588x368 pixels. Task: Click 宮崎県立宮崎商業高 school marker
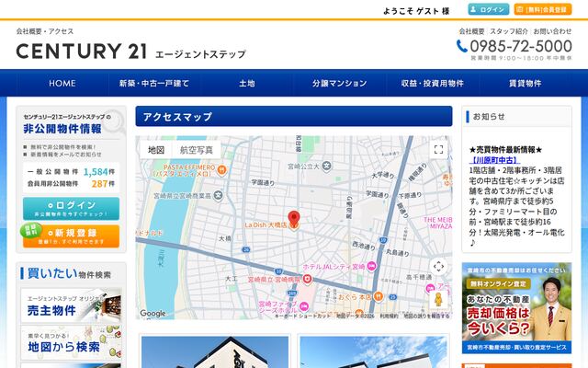click(218, 195)
